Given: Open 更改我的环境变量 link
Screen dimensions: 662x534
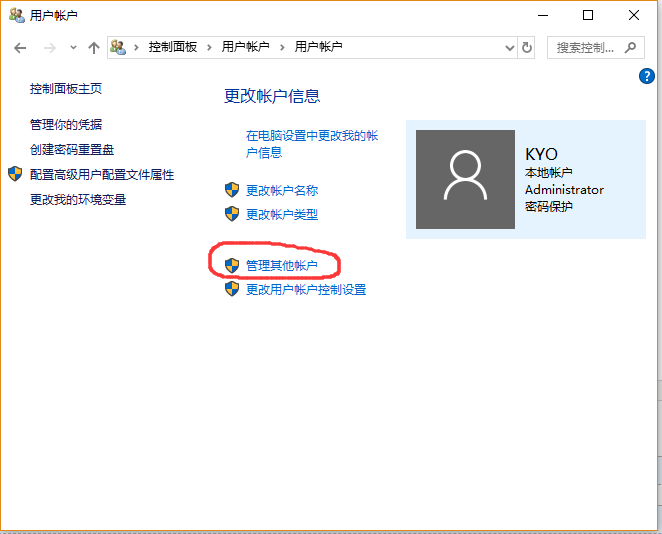Looking at the screenshot, I should [x=78, y=199].
